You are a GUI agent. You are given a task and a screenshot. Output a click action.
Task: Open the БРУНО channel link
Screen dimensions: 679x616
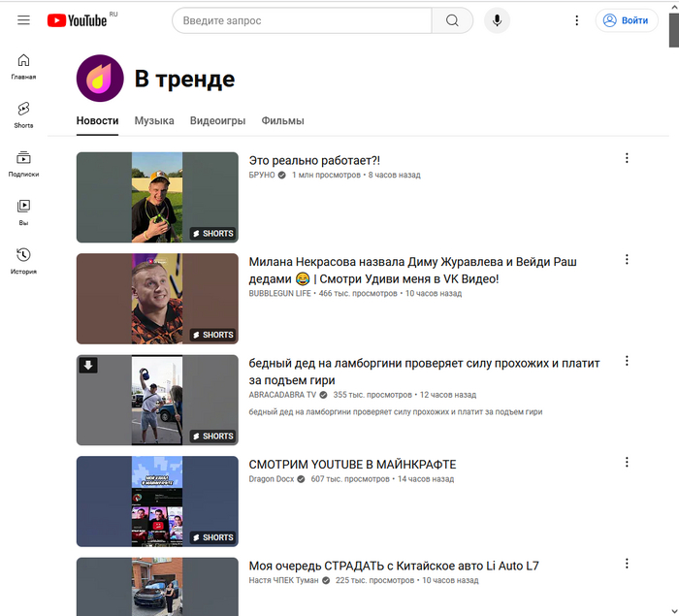click(262, 175)
